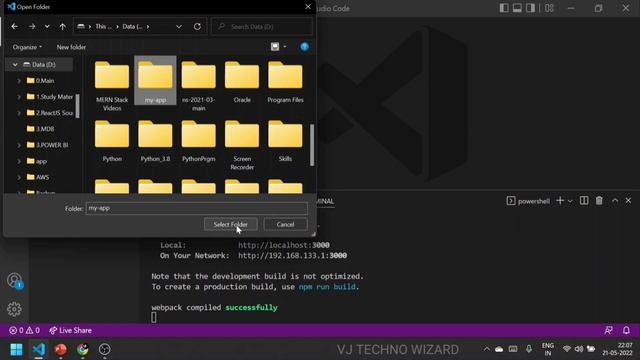This screenshot has width=640, height=360.
Task: Expand the 3.POWER BI tree folder
Action: (19, 145)
